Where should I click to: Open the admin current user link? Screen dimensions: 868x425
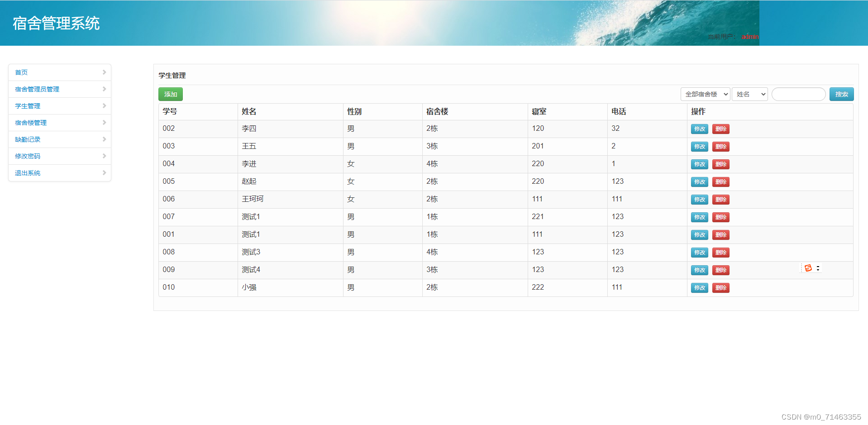(749, 37)
